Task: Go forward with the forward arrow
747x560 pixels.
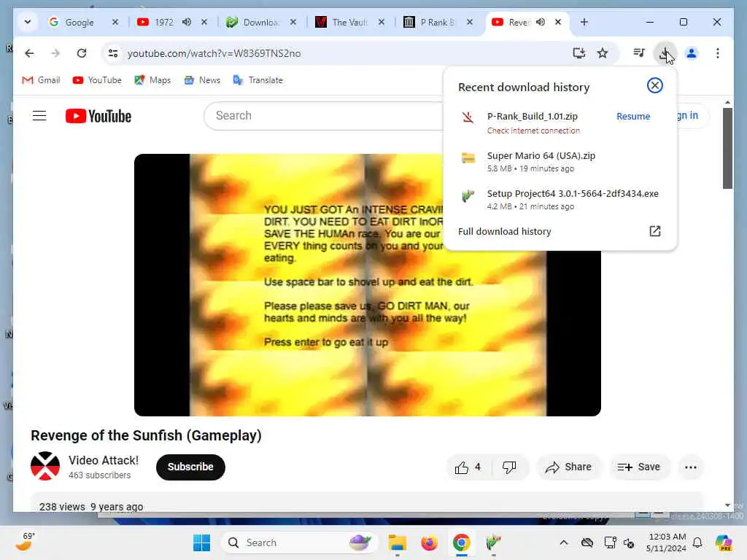Action: pos(55,53)
